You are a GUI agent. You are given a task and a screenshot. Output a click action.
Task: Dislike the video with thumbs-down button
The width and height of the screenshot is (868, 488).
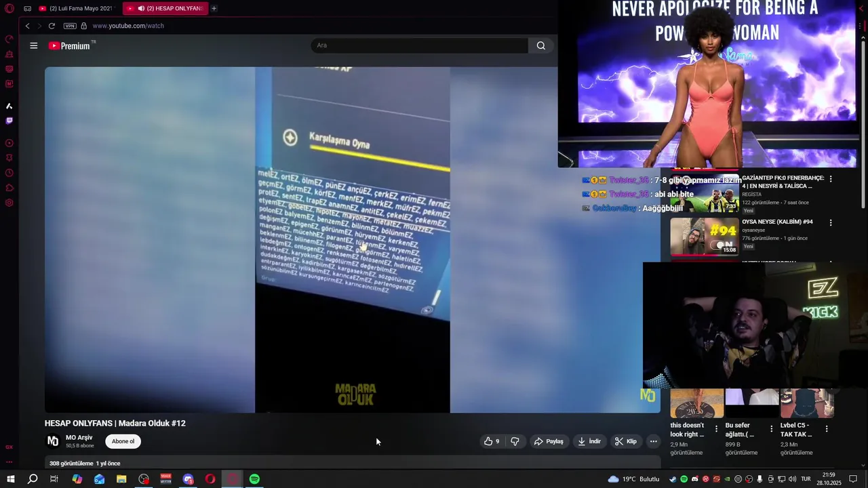click(515, 441)
